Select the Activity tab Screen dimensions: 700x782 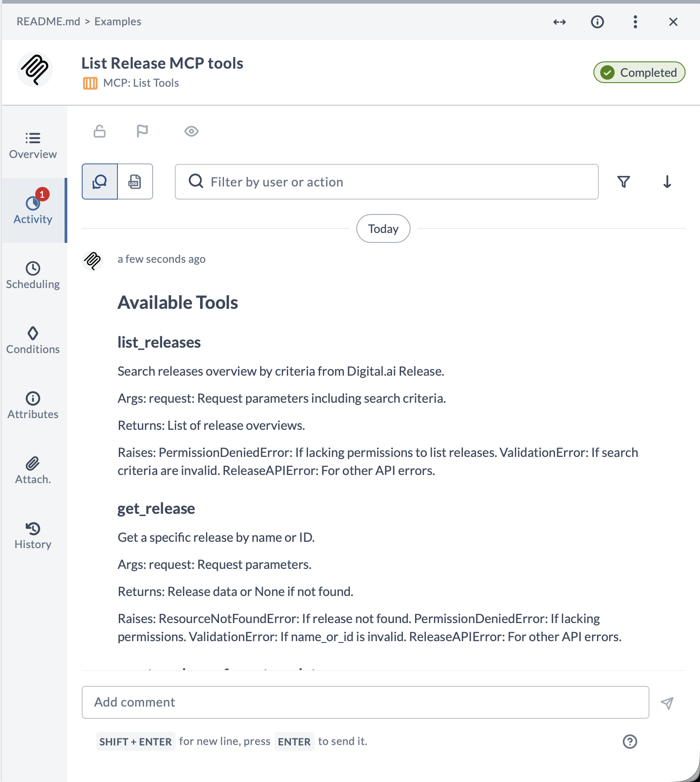click(x=33, y=210)
